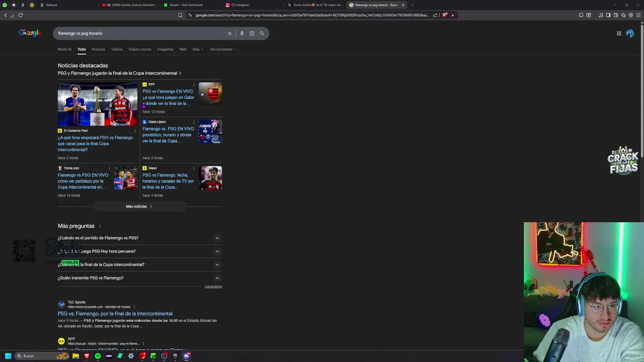Clear the search box with X

tap(229, 33)
